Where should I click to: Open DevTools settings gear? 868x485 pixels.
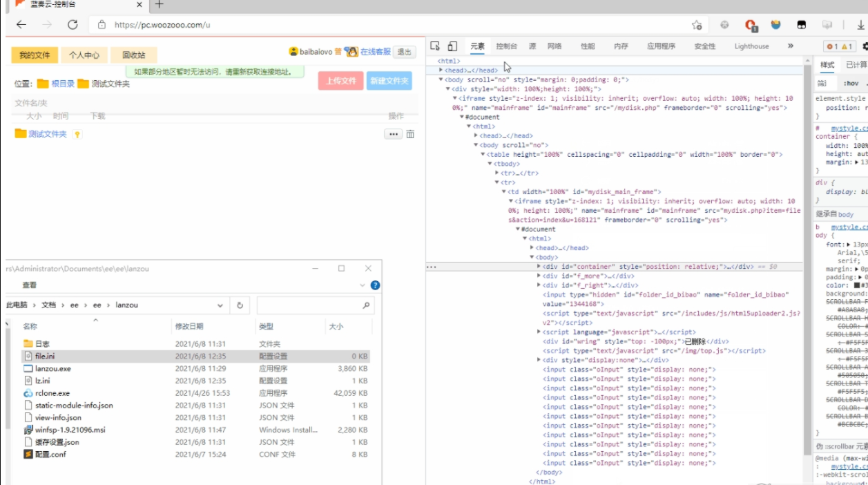tap(865, 46)
